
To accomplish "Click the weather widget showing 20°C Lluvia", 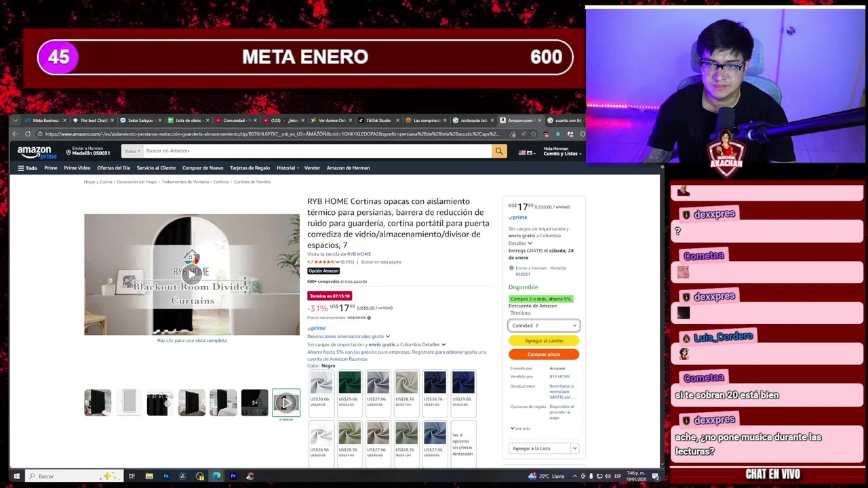I will pyautogui.click(x=547, y=476).
